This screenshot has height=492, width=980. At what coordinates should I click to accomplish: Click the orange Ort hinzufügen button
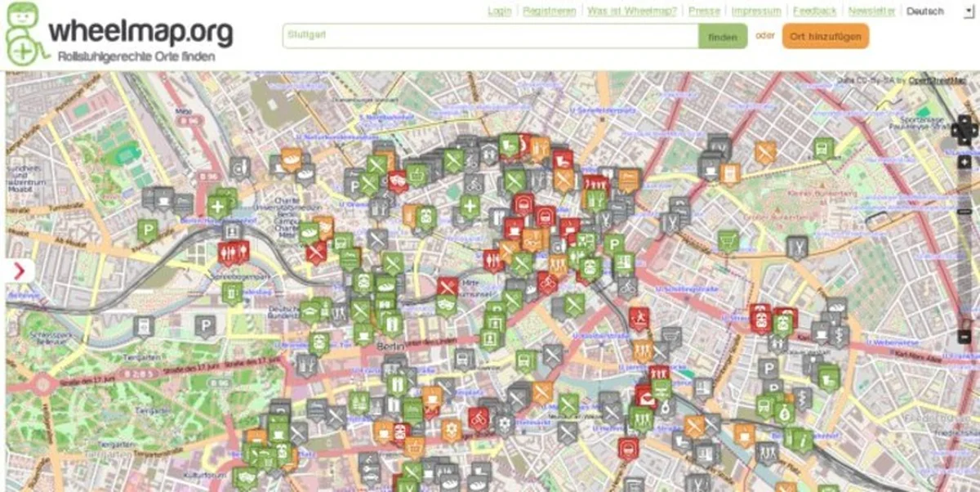point(825,37)
